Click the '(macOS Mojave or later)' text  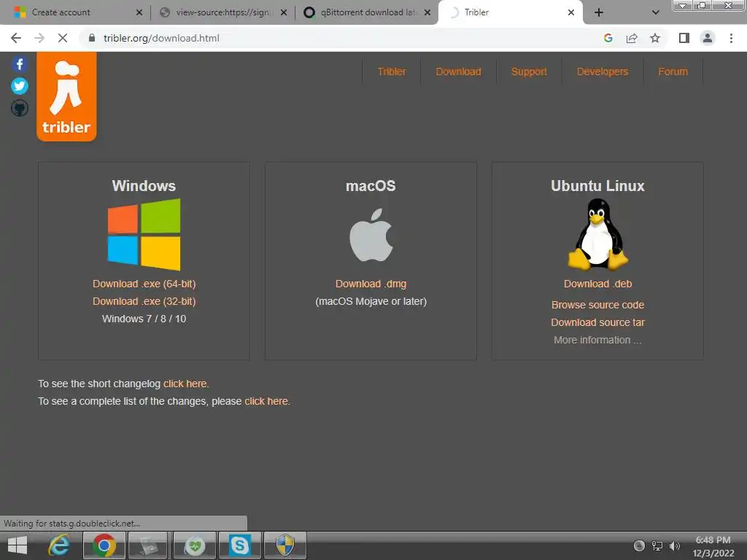[371, 301]
